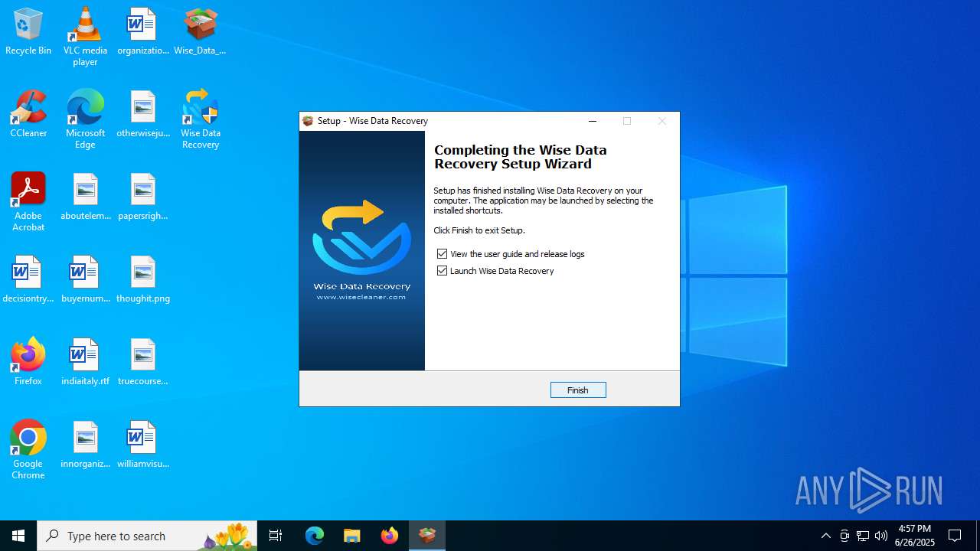Select the indiaitaly.rtf document icon
This screenshot has width=980, height=551.
[x=85, y=362]
